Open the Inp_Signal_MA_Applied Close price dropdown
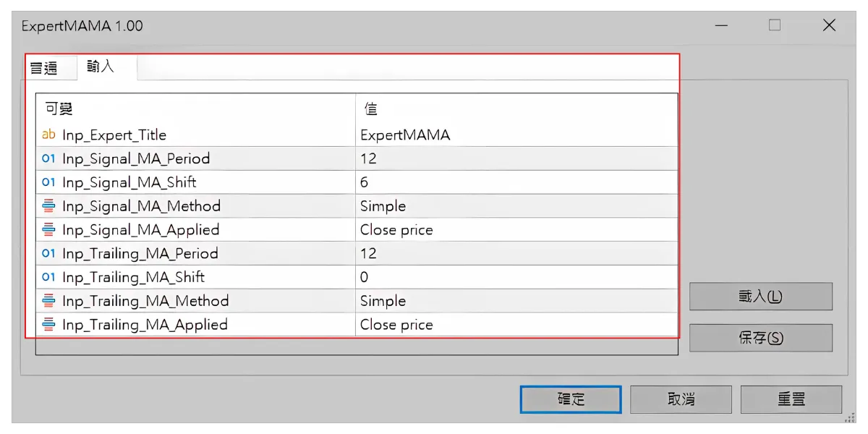Viewport: 868px width, 434px height. click(516, 230)
